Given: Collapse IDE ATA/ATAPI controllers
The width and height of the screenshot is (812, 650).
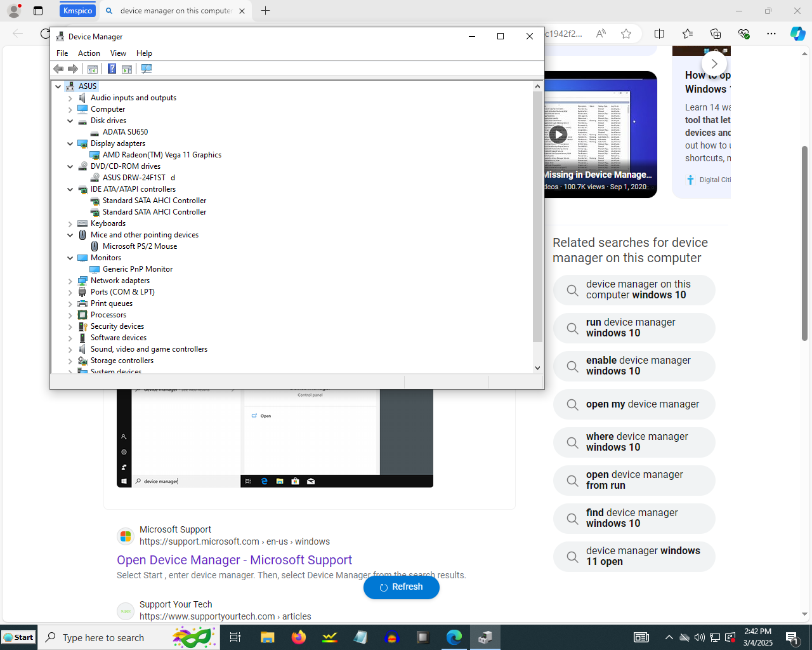Looking at the screenshot, I should tap(70, 189).
